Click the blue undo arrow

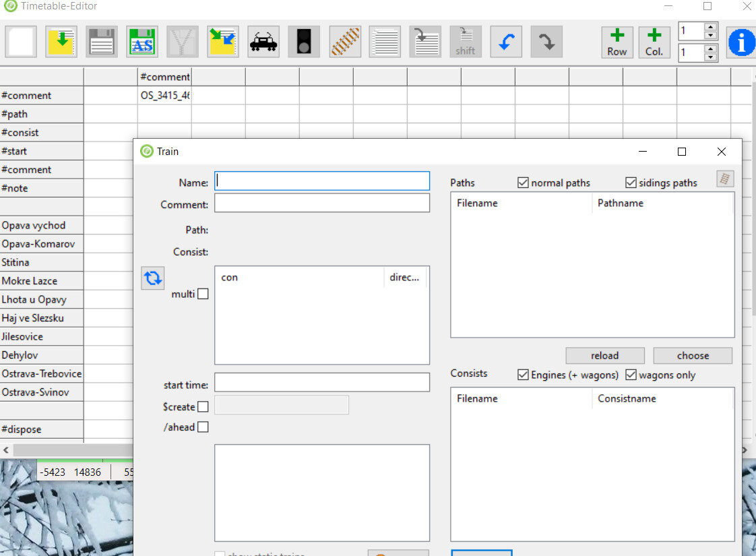(x=506, y=42)
